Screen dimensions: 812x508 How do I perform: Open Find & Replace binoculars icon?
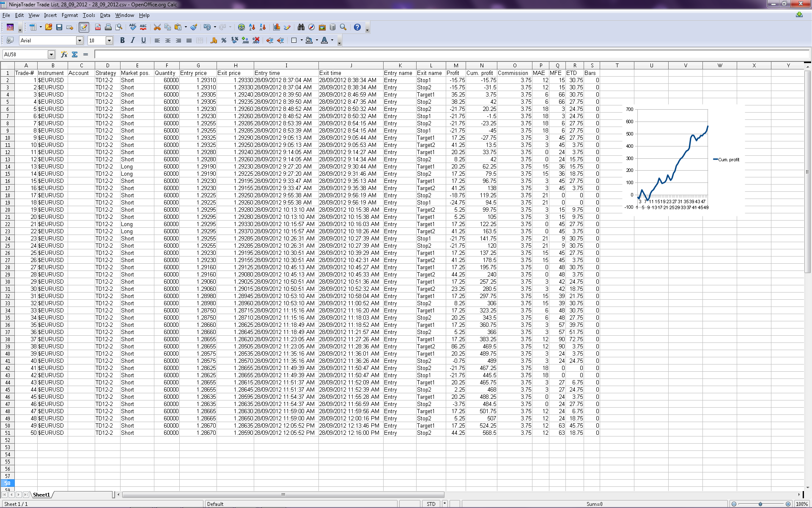301,27
